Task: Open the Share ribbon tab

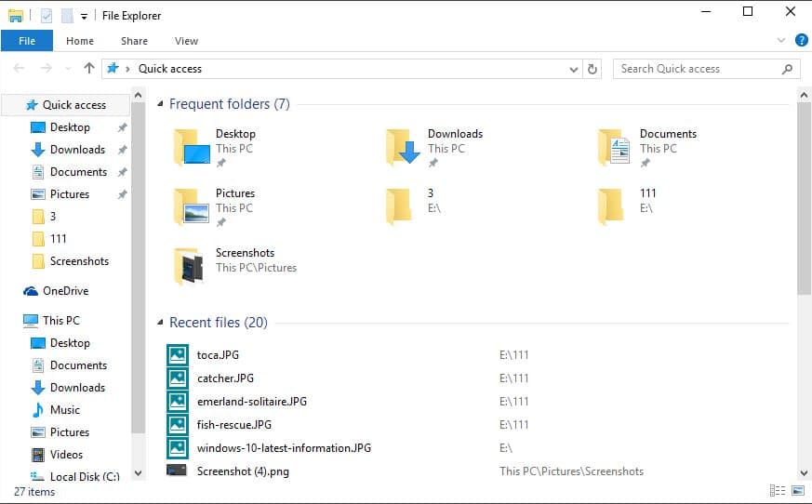Action: (x=134, y=41)
